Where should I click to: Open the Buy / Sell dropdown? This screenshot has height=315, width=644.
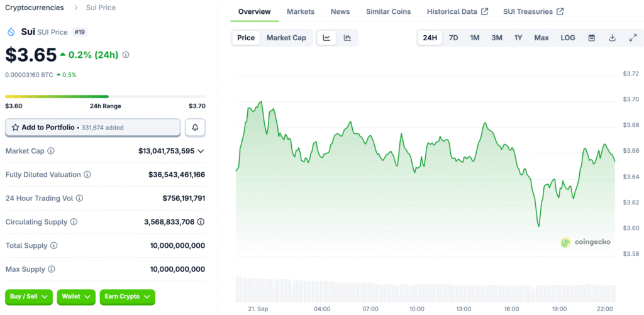(x=29, y=297)
